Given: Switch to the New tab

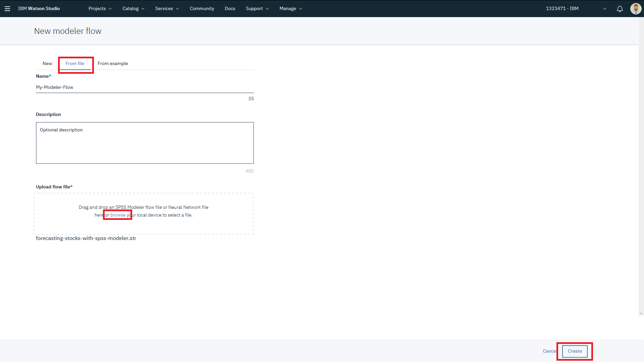Looking at the screenshot, I should (47, 63).
